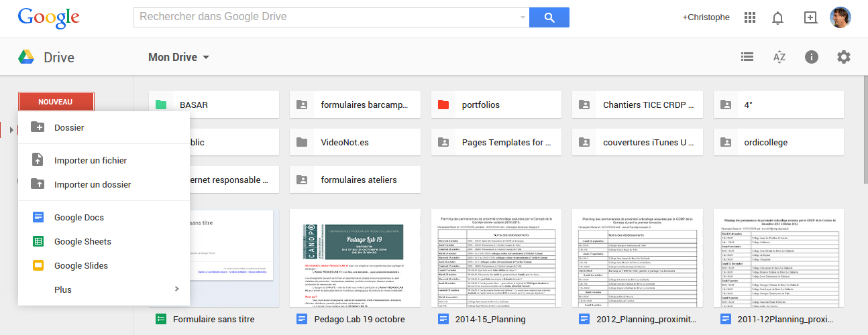This screenshot has height=335, width=868.
Task: Open the user profile avatar
Action: pos(840,17)
